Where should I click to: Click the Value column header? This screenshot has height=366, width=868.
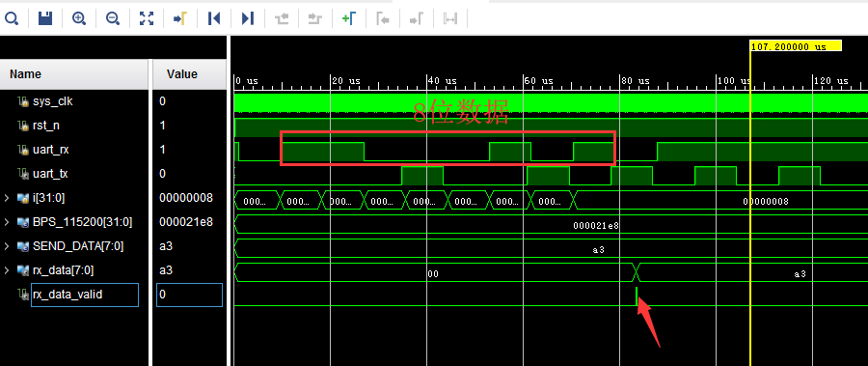coord(189,74)
